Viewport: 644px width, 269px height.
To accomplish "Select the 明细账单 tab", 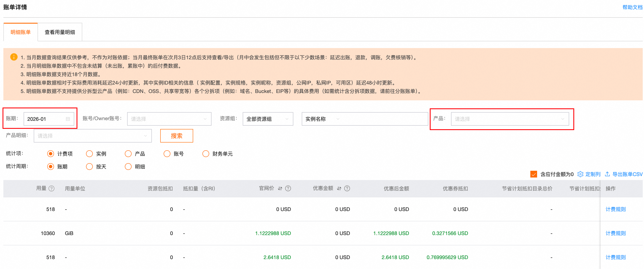I will click(x=20, y=32).
